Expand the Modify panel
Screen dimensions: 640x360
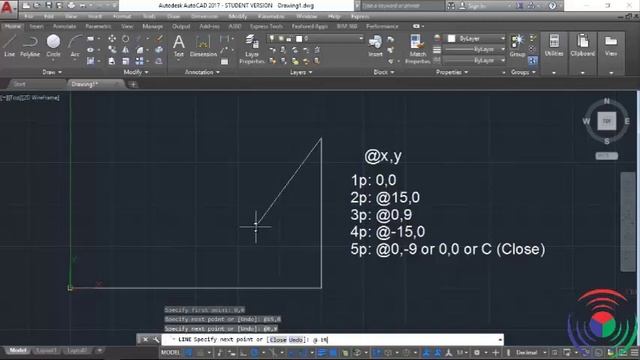[136, 72]
